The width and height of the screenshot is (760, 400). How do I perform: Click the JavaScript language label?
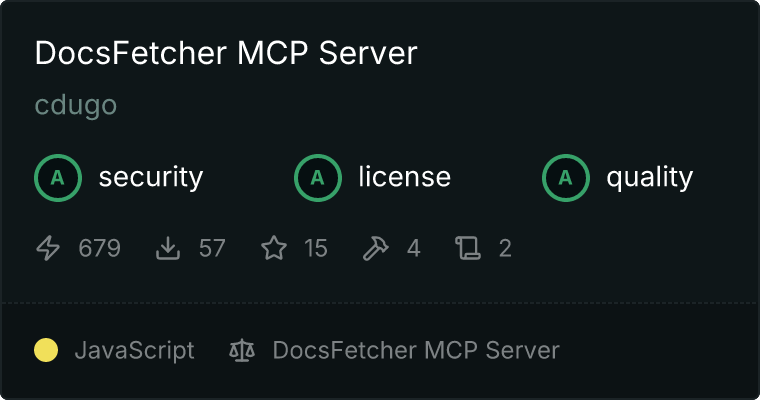134,350
